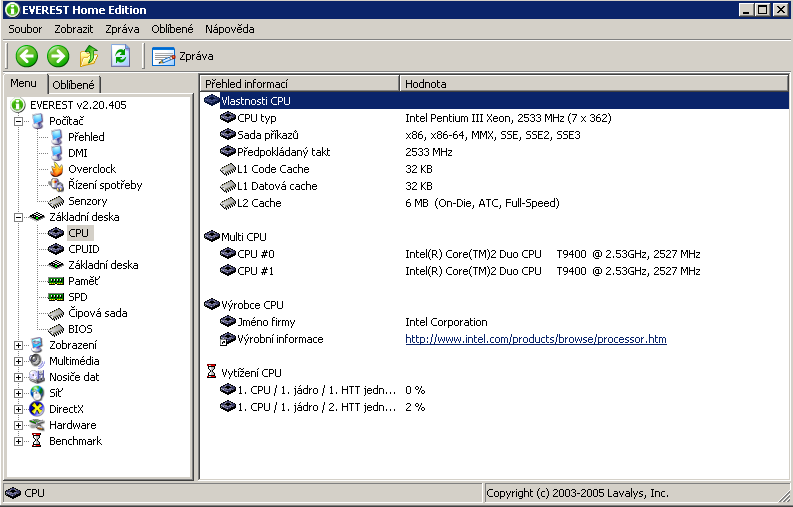Screen dimensions: 793x507
Task: Refresh the page with the refresh icon
Action: pos(120,56)
